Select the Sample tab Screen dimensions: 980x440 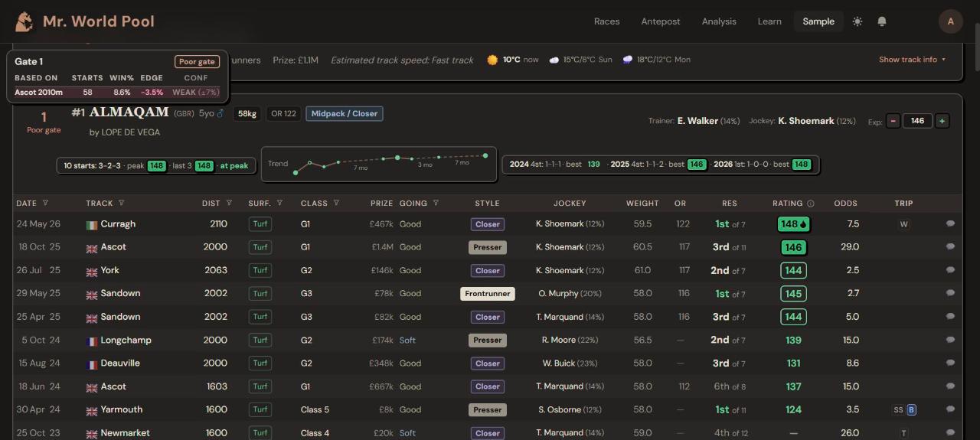818,21
